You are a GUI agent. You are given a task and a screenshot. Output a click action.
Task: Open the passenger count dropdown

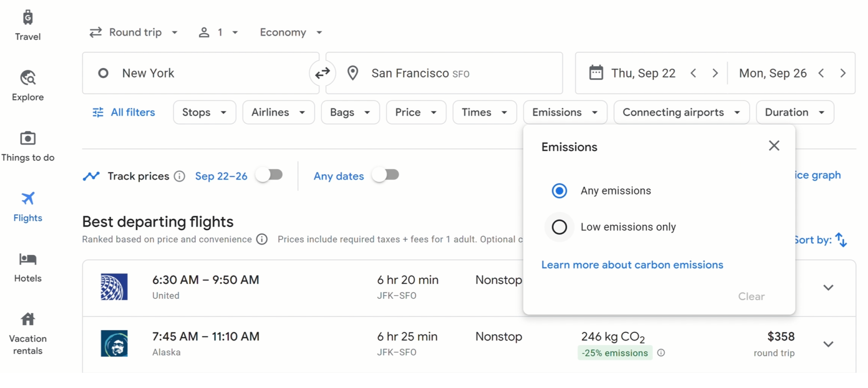[218, 32]
